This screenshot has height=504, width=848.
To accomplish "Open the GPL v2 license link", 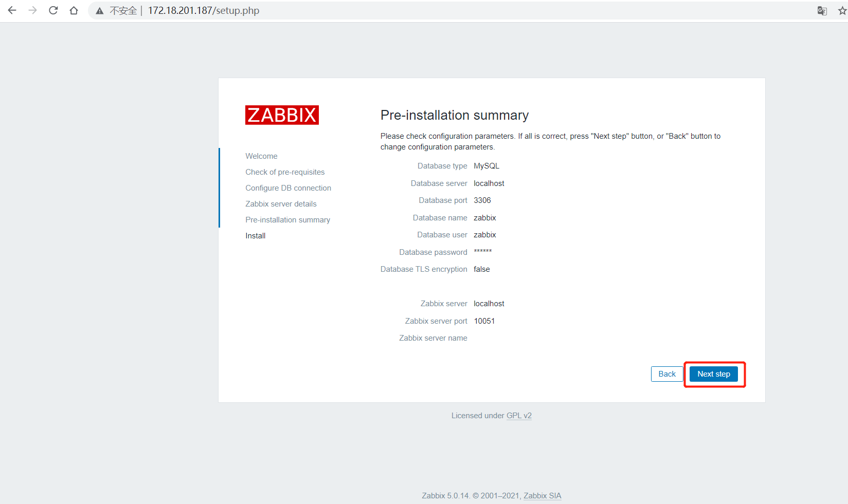I will pyautogui.click(x=519, y=416).
